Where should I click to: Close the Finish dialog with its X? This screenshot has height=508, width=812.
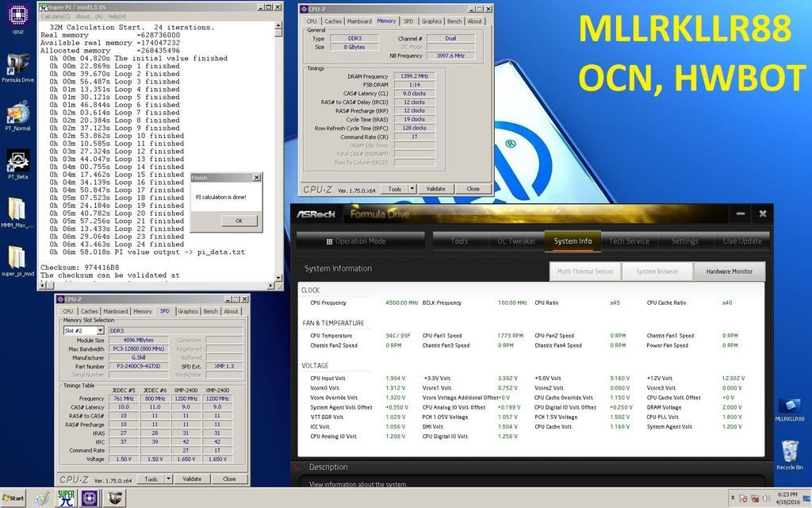tap(256, 178)
